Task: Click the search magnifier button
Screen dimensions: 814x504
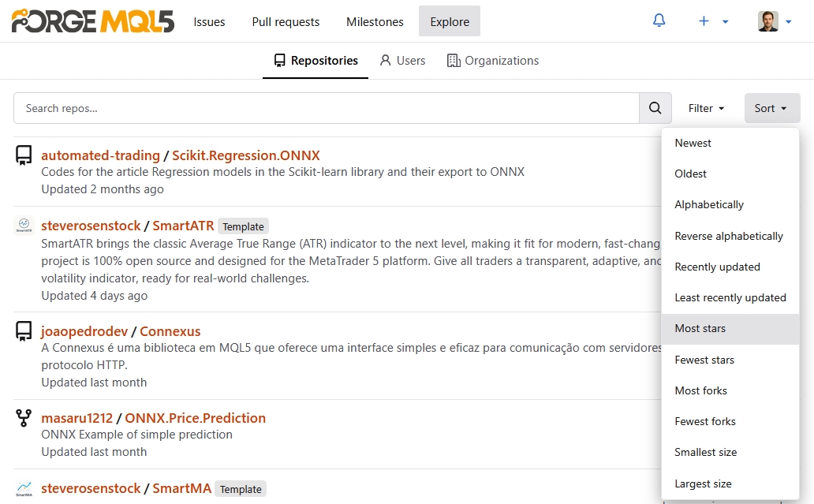Action: click(x=655, y=108)
